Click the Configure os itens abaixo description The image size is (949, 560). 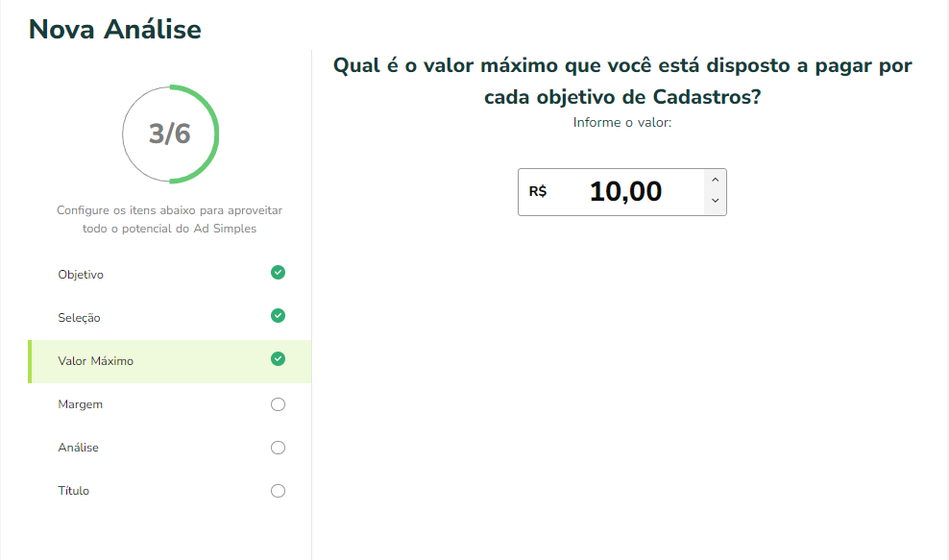pyautogui.click(x=169, y=219)
